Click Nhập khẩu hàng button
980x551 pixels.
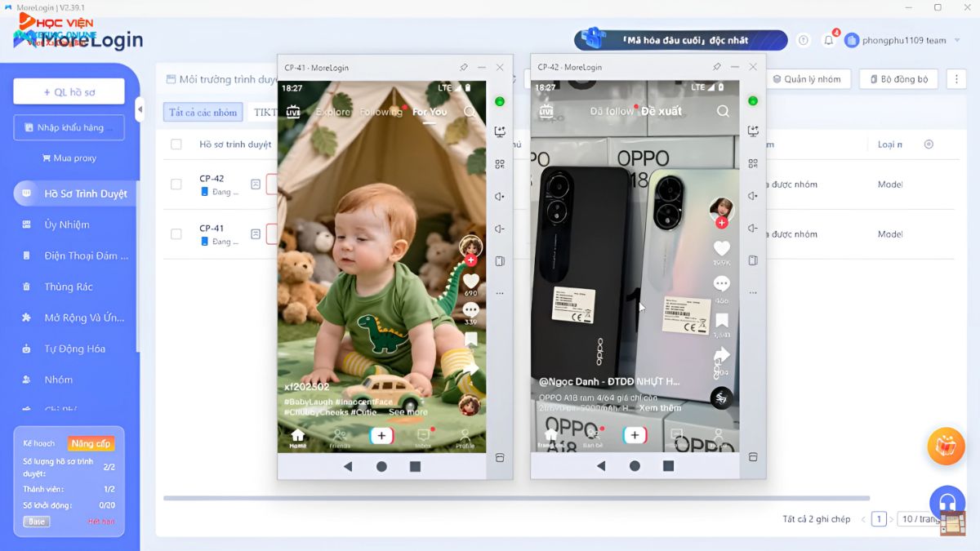69,127
